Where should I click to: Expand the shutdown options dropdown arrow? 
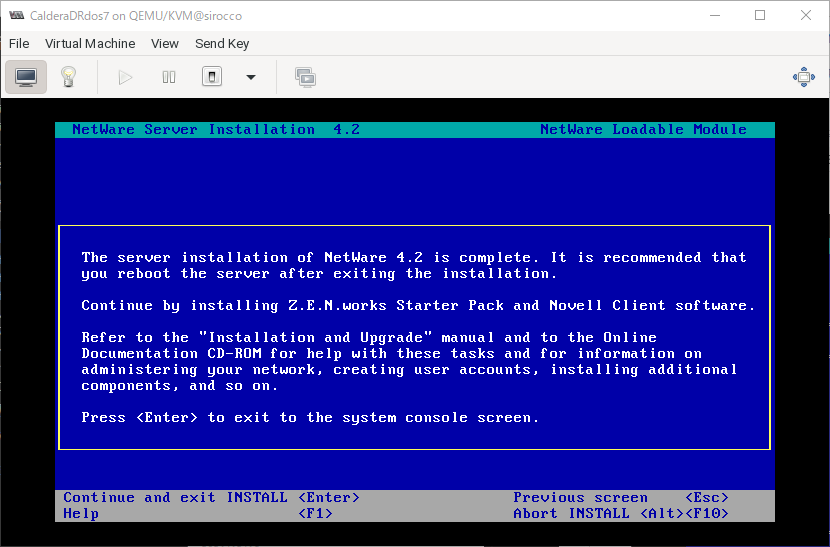tap(251, 77)
